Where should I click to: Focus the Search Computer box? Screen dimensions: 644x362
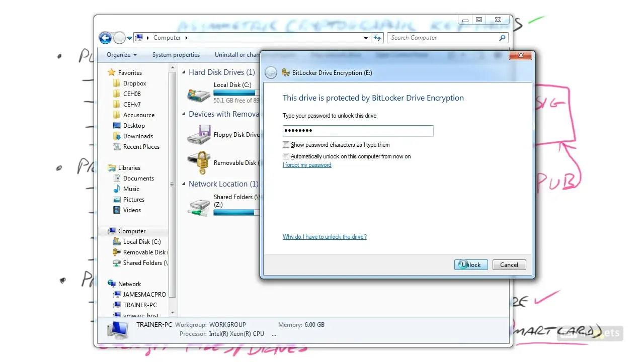447,38
